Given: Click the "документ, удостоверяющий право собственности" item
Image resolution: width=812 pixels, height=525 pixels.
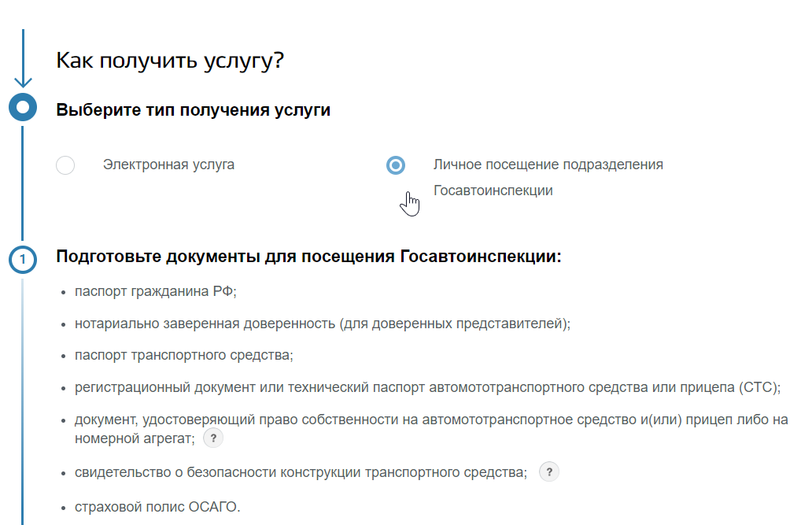Looking at the screenshot, I should pyautogui.click(x=431, y=420).
